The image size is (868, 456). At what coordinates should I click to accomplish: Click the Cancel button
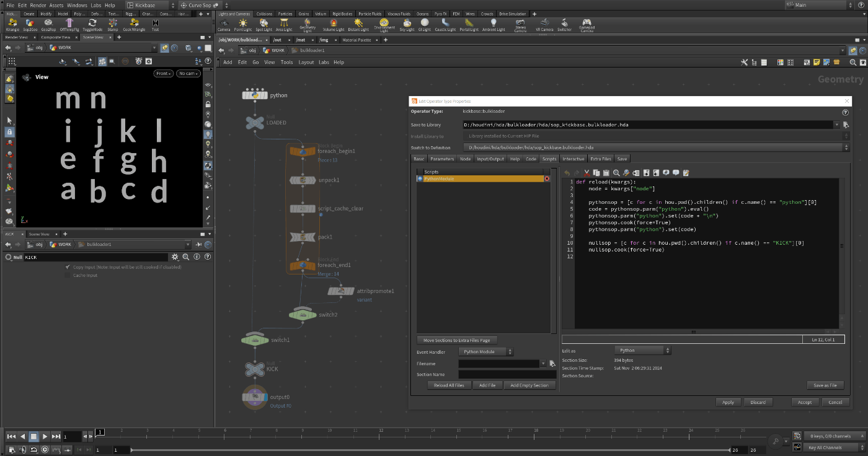coord(835,402)
